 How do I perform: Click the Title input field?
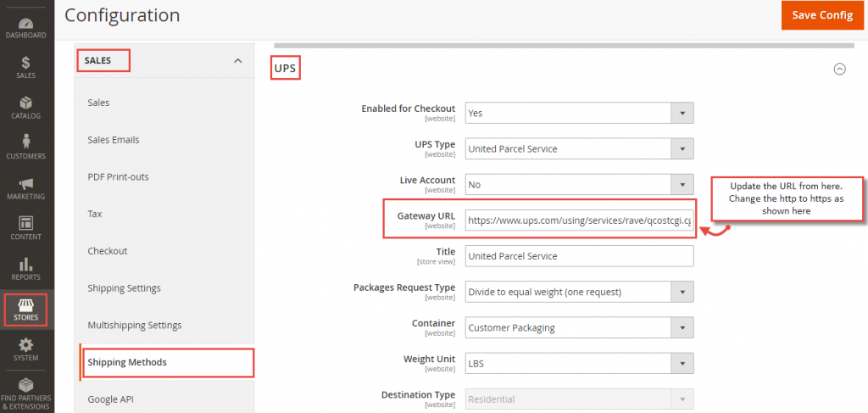coord(579,256)
